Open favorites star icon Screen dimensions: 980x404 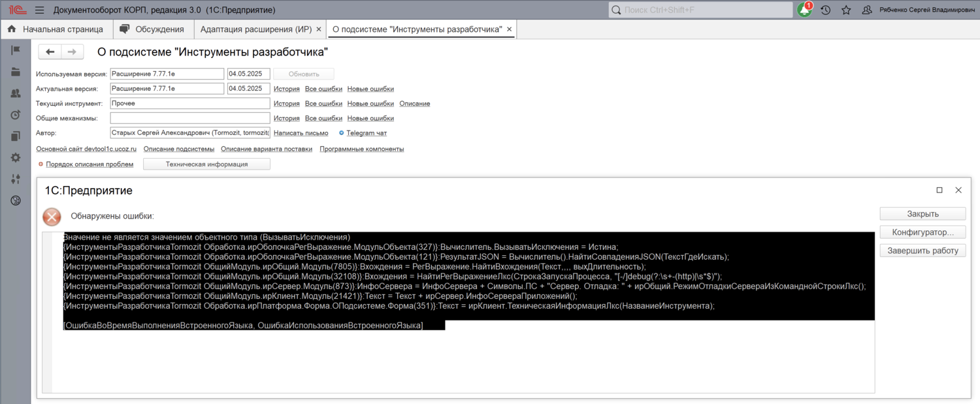click(846, 10)
